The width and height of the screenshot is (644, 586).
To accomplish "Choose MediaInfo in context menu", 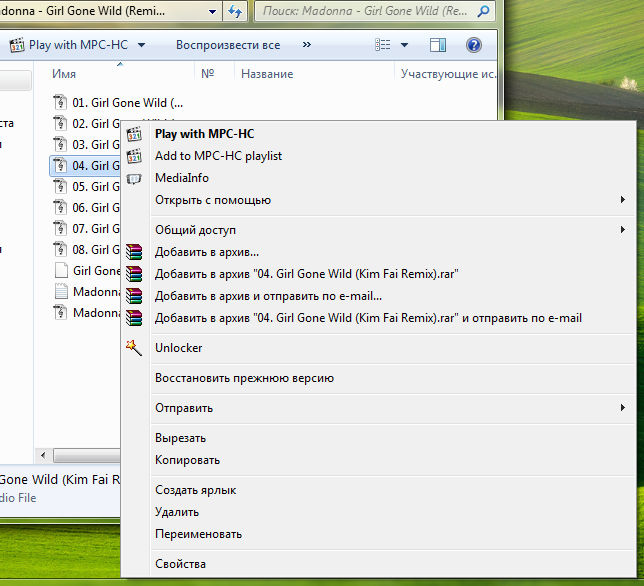I will 182,178.
